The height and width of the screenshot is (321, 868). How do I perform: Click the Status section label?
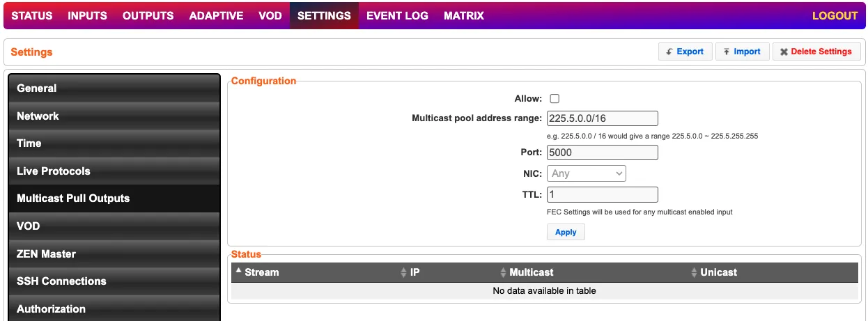tap(246, 255)
